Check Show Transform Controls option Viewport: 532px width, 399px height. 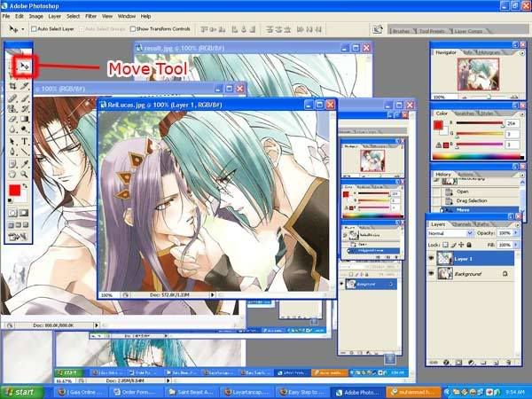134,28
